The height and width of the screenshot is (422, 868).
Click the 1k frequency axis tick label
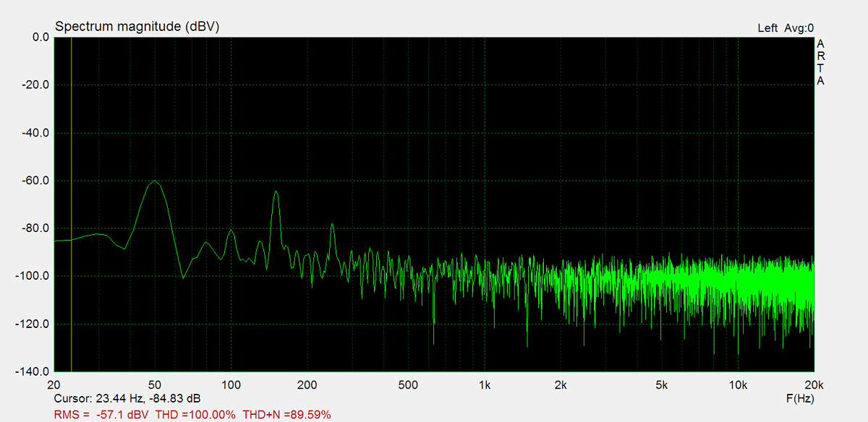pyautogui.click(x=485, y=384)
